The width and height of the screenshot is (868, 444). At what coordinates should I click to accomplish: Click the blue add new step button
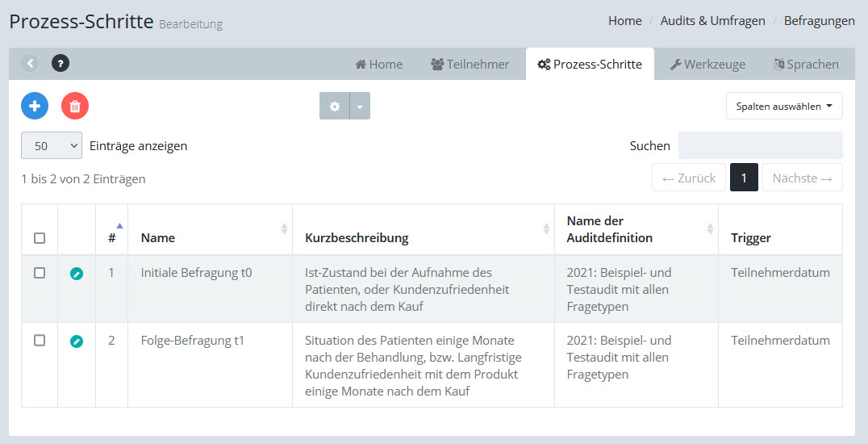[35, 106]
